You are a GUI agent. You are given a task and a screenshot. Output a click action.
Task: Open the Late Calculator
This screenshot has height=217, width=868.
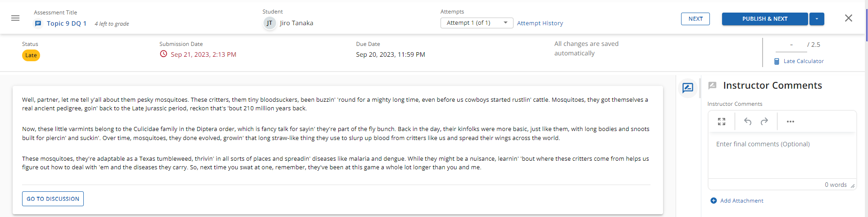(x=803, y=61)
